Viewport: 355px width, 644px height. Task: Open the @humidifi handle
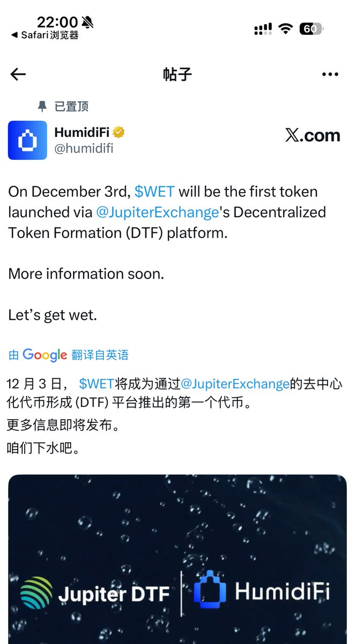84,149
